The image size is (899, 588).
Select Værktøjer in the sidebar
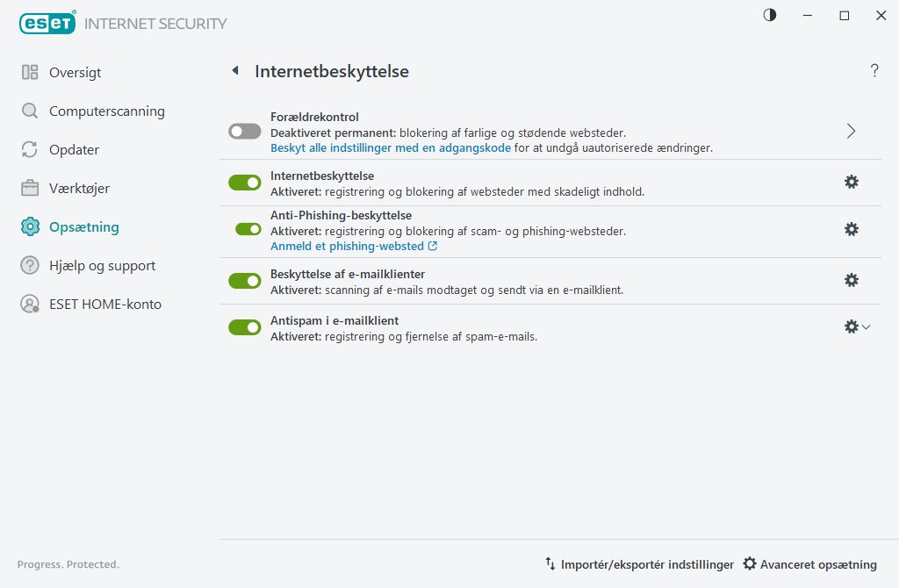pos(79,189)
